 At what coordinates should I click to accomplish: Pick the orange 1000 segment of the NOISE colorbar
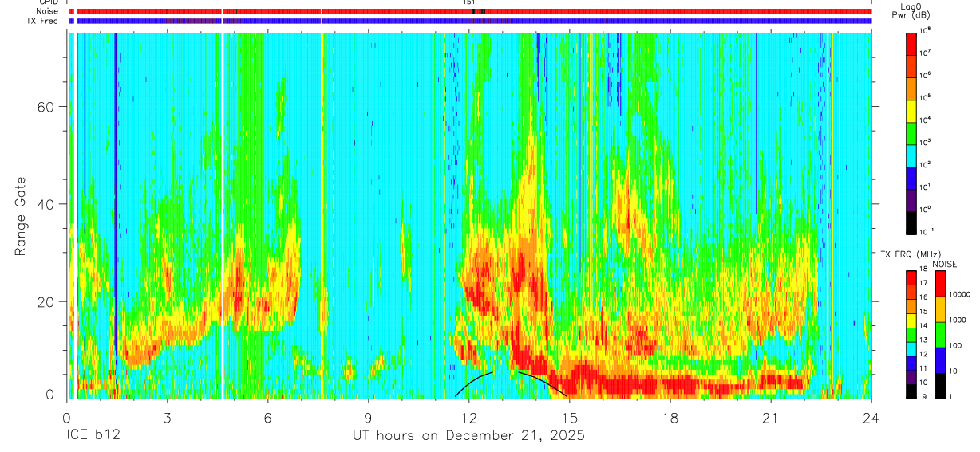point(941,309)
